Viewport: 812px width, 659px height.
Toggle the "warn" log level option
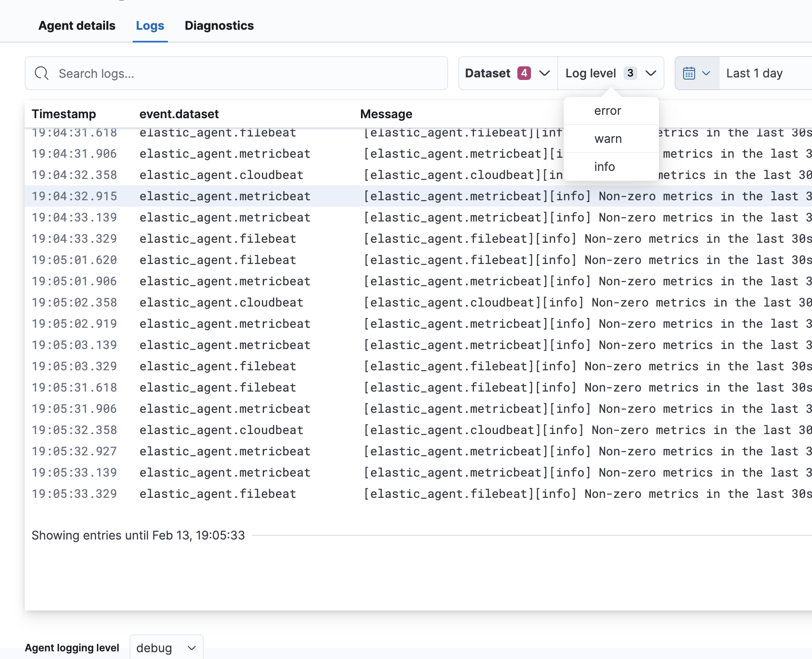607,139
